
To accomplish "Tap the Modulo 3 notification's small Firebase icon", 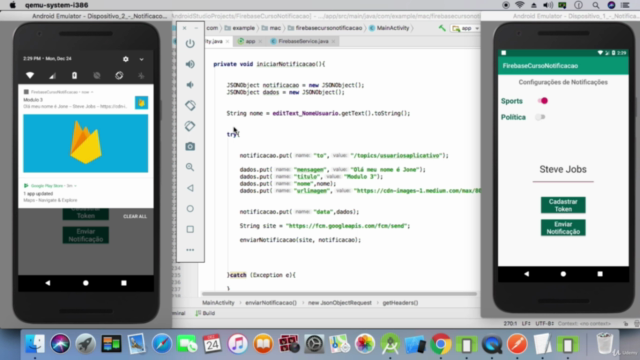I will click(x=142, y=103).
